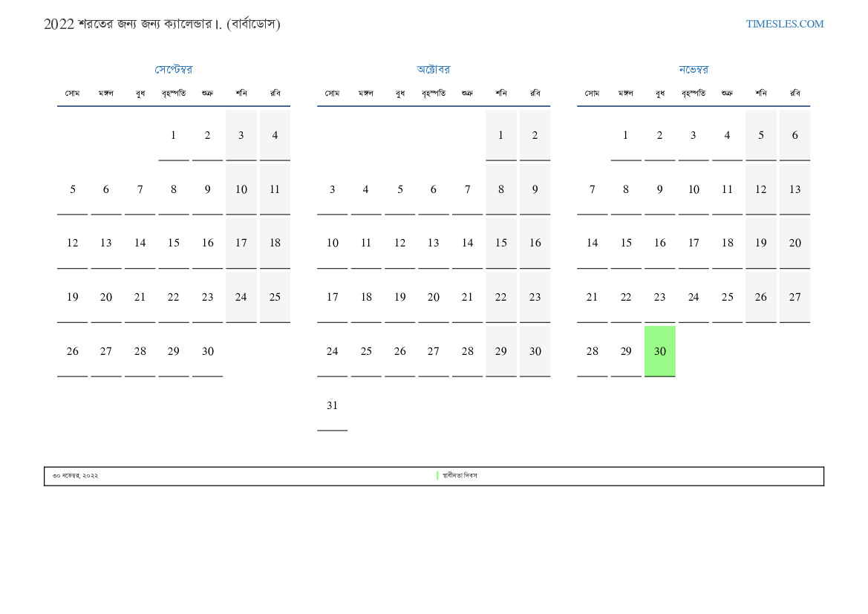Viewport: 868px width, 614px height.
Task: Select November 1 date cell
Action: click(x=625, y=135)
